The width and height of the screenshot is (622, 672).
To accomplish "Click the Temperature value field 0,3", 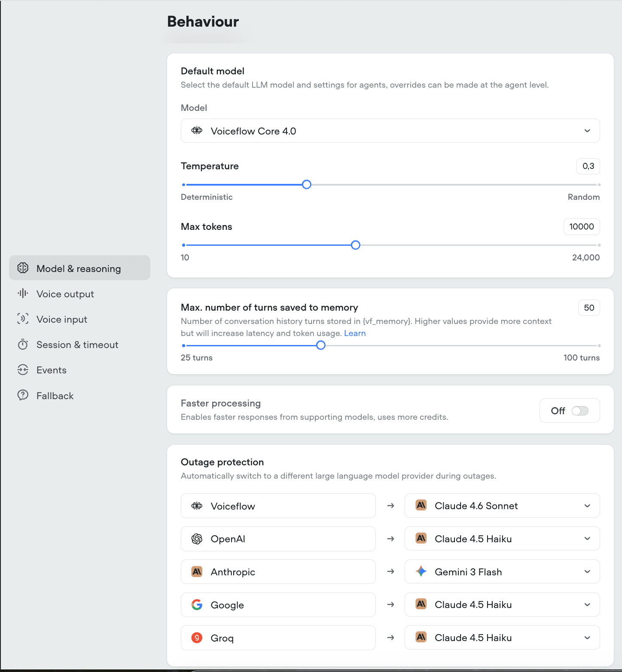I will [588, 166].
